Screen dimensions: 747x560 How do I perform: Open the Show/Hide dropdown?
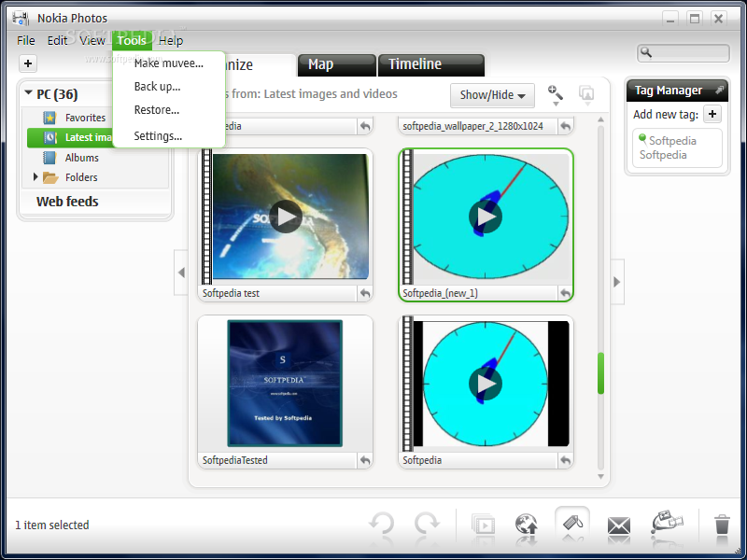click(x=492, y=95)
